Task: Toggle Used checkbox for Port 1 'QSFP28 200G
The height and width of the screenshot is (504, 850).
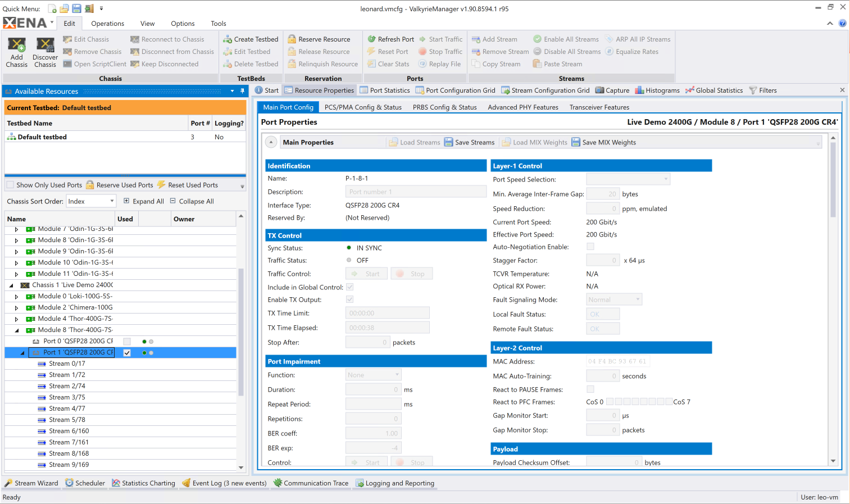Action: point(127,353)
